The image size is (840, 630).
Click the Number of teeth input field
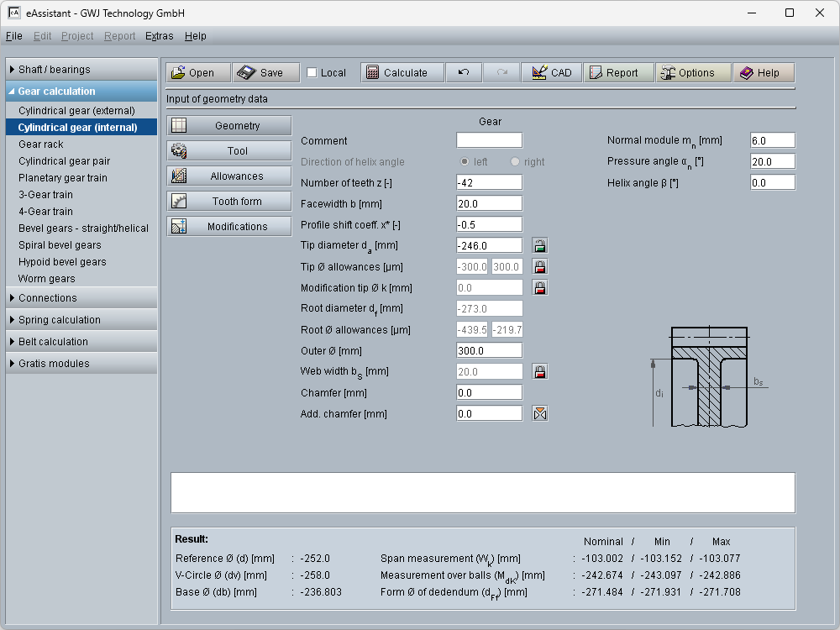489,182
